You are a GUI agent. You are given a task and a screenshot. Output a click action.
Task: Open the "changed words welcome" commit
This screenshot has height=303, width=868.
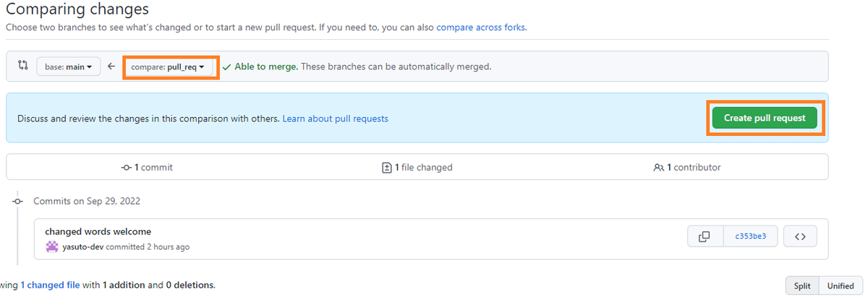click(x=98, y=231)
